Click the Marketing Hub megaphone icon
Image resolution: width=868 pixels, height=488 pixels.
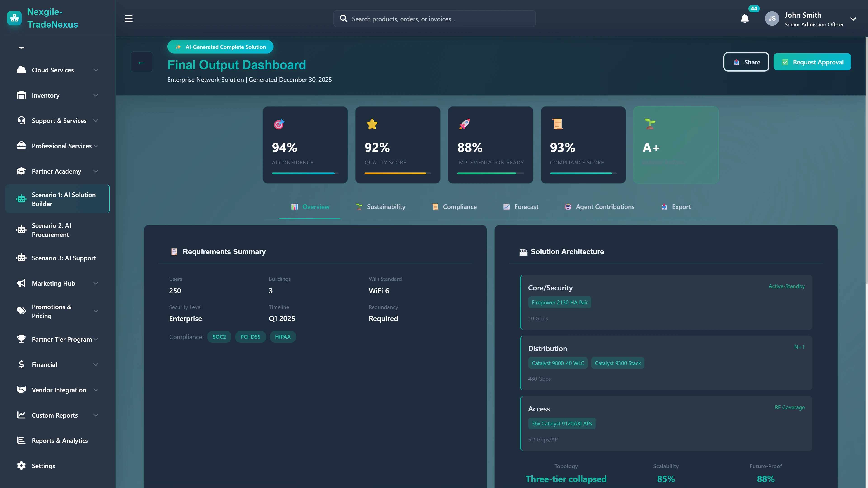pyautogui.click(x=21, y=283)
